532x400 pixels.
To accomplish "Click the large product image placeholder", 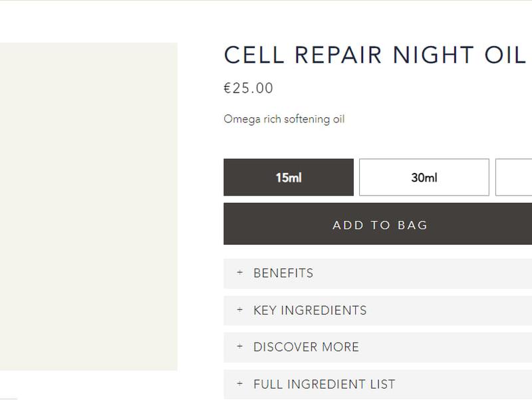I will click(x=88, y=206).
